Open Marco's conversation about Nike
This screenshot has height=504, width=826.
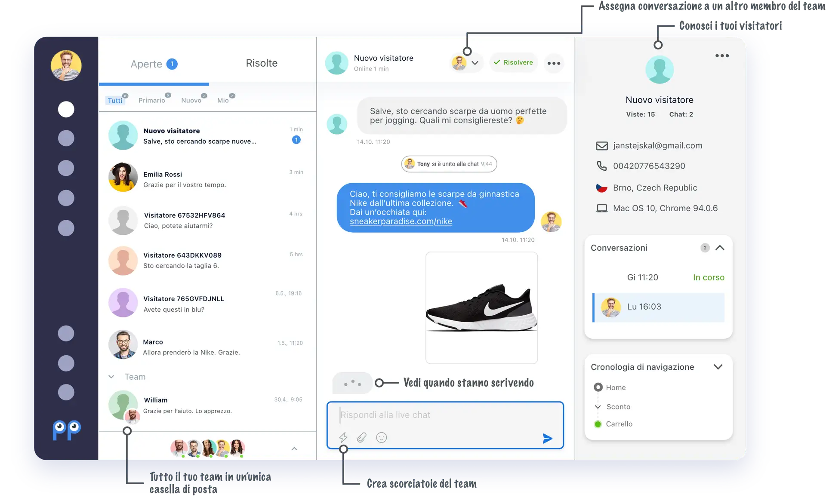click(x=208, y=345)
